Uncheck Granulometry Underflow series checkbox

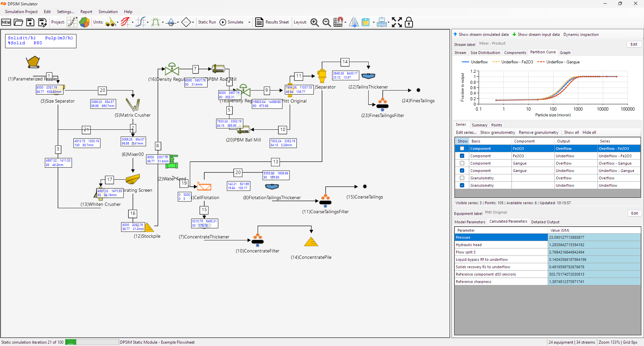tap(462, 185)
